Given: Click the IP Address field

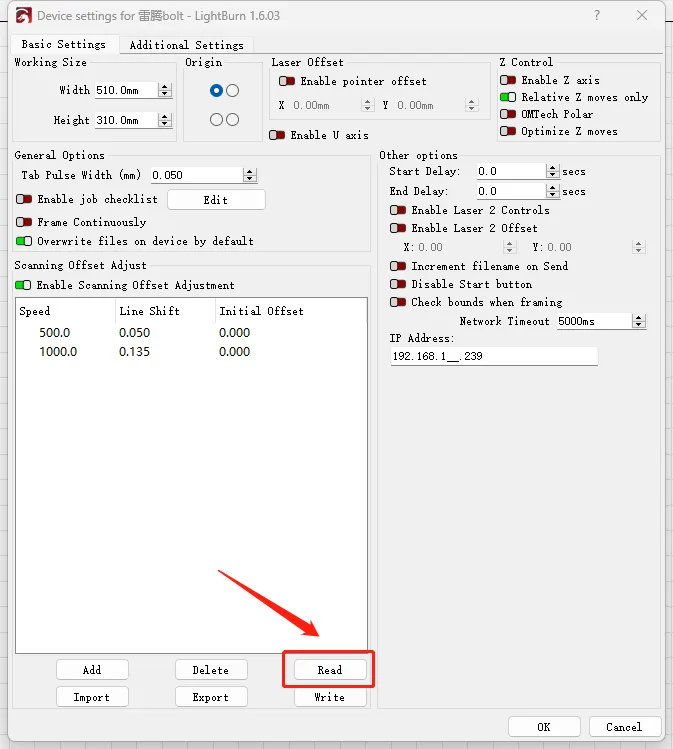Looking at the screenshot, I should pyautogui.click(x=494, y=356).
